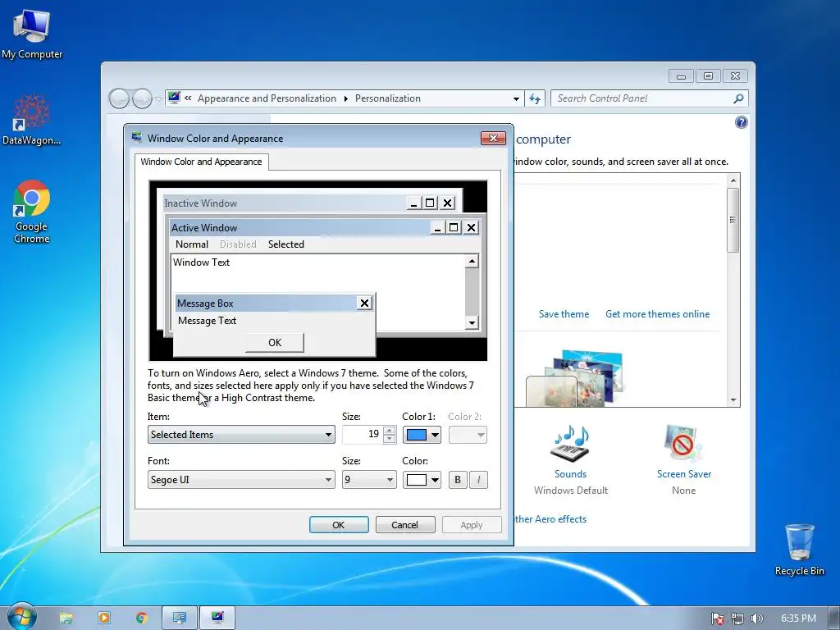Open the Recycle Bin
Image resolution: width=840 pixels, height=630 pixels.
799,550
